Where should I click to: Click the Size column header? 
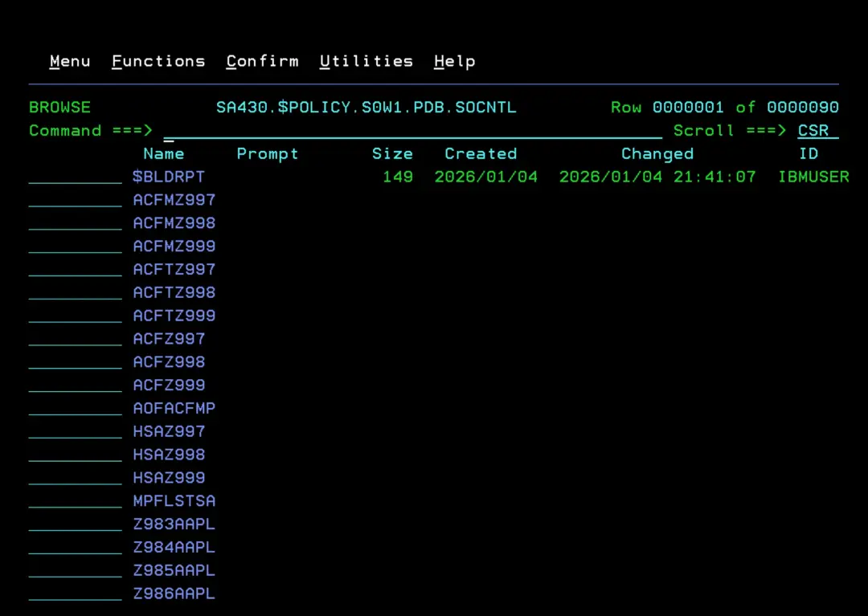tap(392, 153)
